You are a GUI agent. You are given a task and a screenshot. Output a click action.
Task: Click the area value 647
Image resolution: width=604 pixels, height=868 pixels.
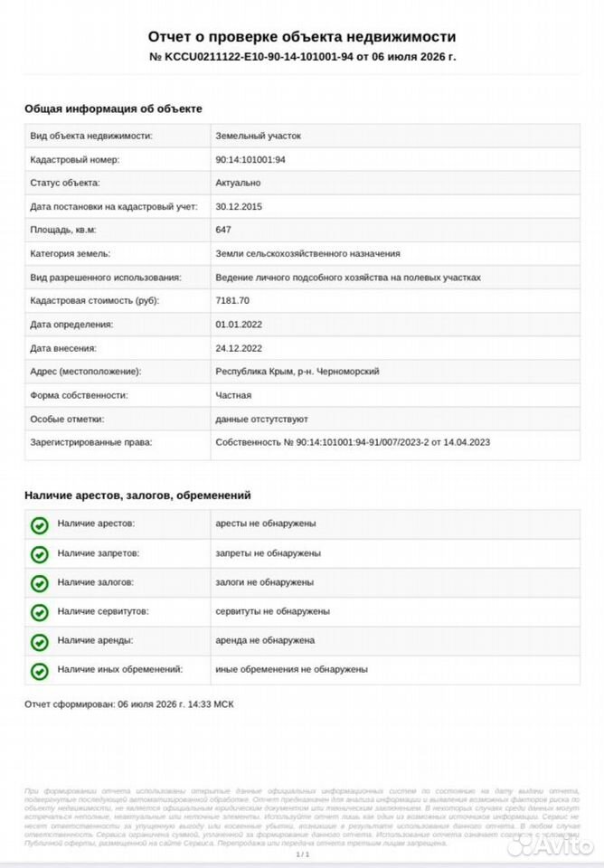223,230
